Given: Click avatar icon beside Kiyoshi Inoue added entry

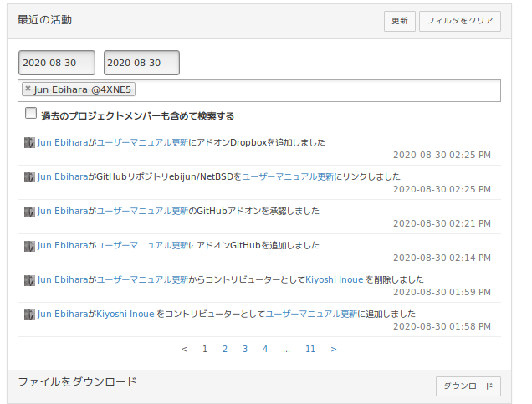Looking at the screenshot, I should click(29, 315).
